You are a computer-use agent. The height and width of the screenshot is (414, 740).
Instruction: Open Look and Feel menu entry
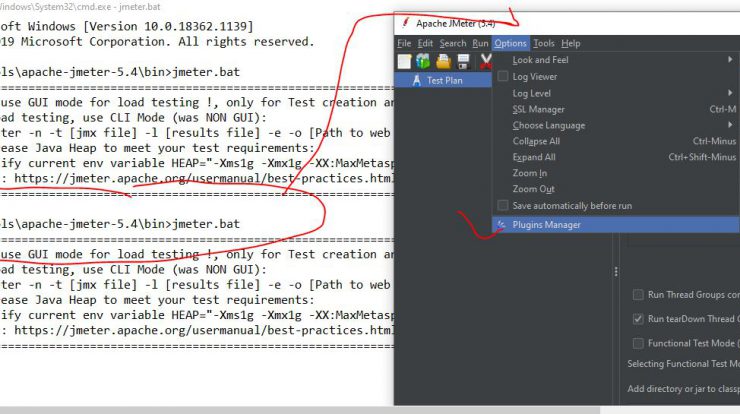pyautogui.click(x=616, y=60)
